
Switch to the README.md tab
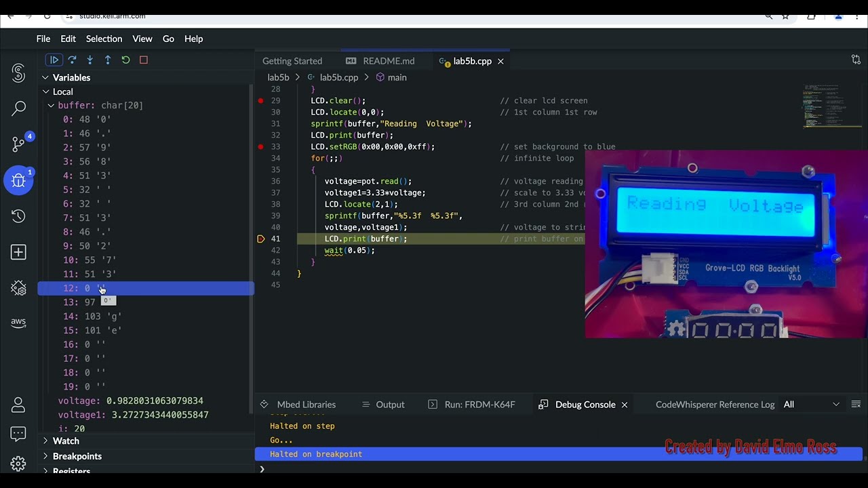(x=389, y=61)
